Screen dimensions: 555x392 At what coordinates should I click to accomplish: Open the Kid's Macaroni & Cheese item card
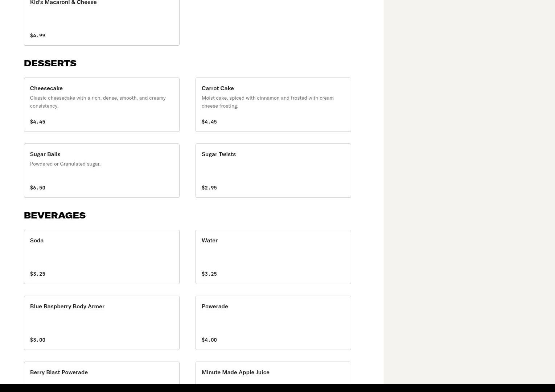[x=102, y=22]
